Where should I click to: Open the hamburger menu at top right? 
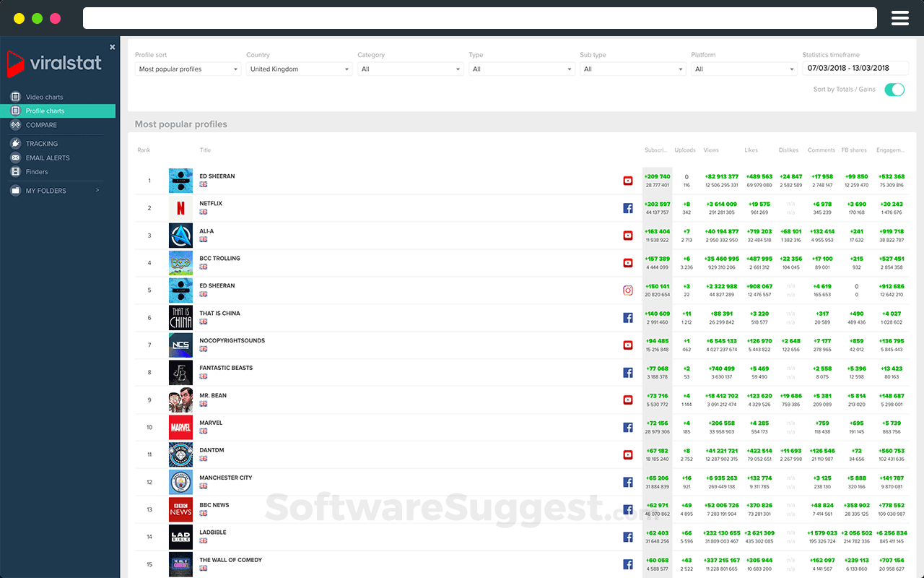click(x=899, y=17)
